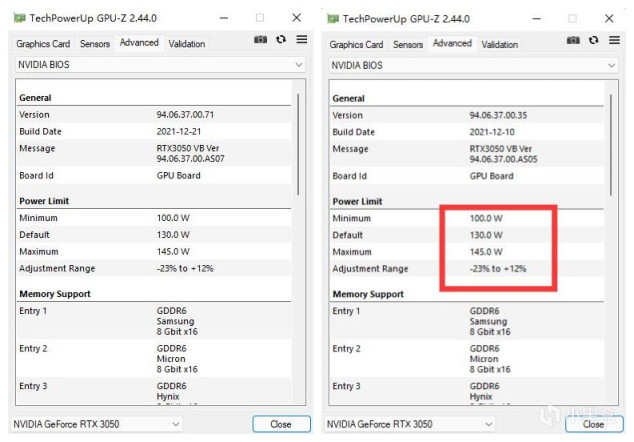Screen dimensions: 634x442
Task: Click refresh icon in right GPU-Z window
Action: coord(594,40)
